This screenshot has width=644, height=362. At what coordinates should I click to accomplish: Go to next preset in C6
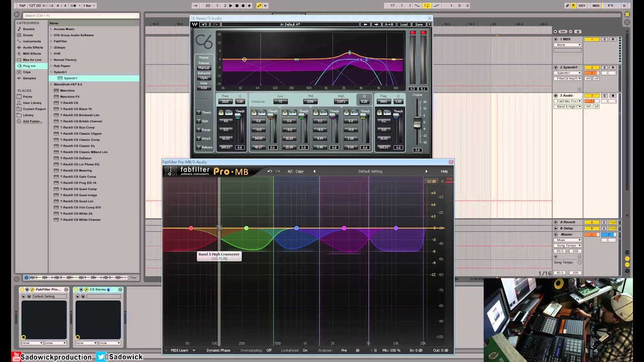376,24
